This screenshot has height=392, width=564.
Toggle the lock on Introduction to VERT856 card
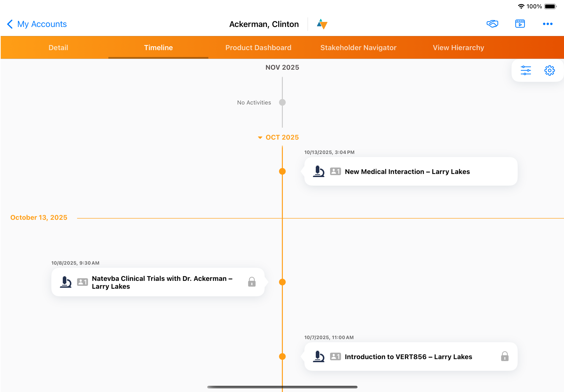[505, 357]
